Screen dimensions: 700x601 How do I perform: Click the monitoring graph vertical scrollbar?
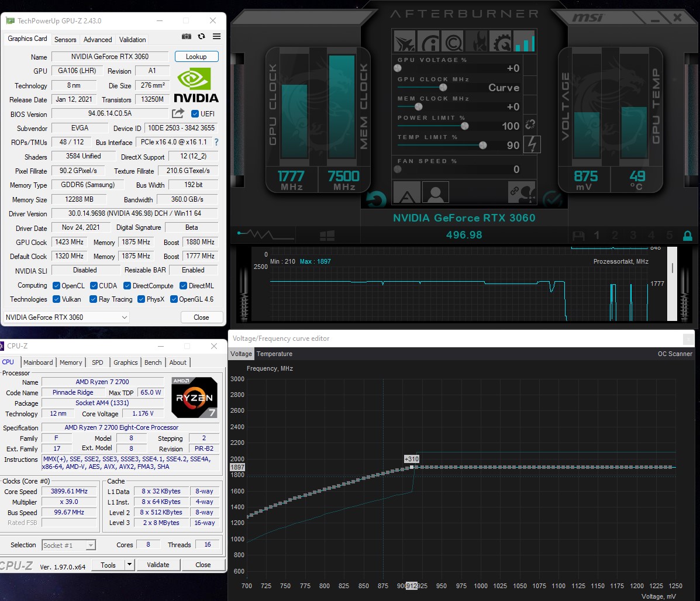[672, 284]
